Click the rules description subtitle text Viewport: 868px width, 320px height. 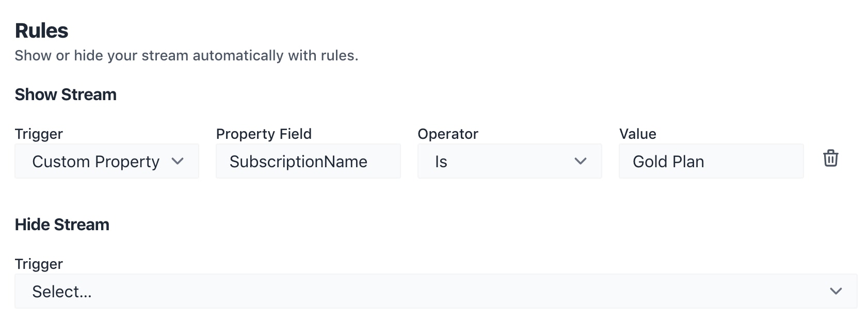coord(186,56)
